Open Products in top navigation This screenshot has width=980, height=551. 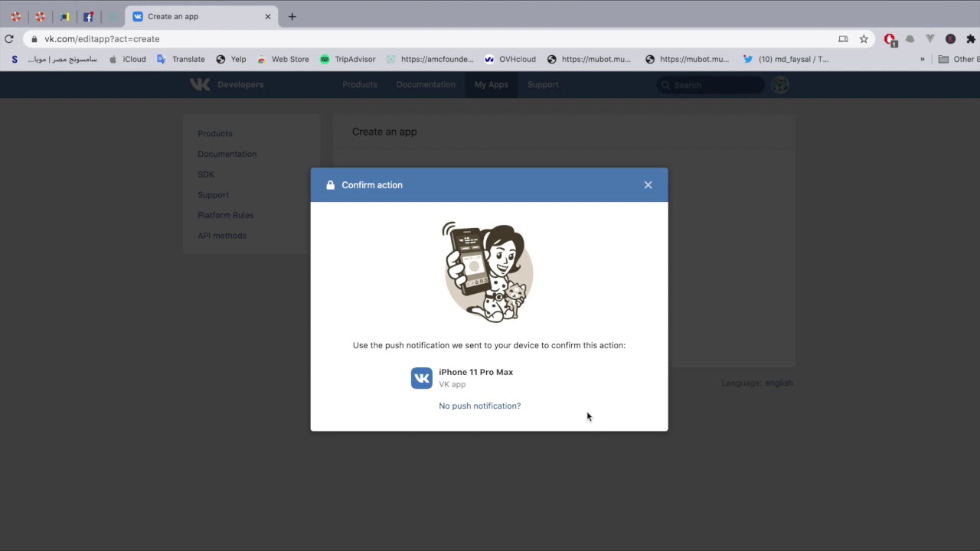360,84
